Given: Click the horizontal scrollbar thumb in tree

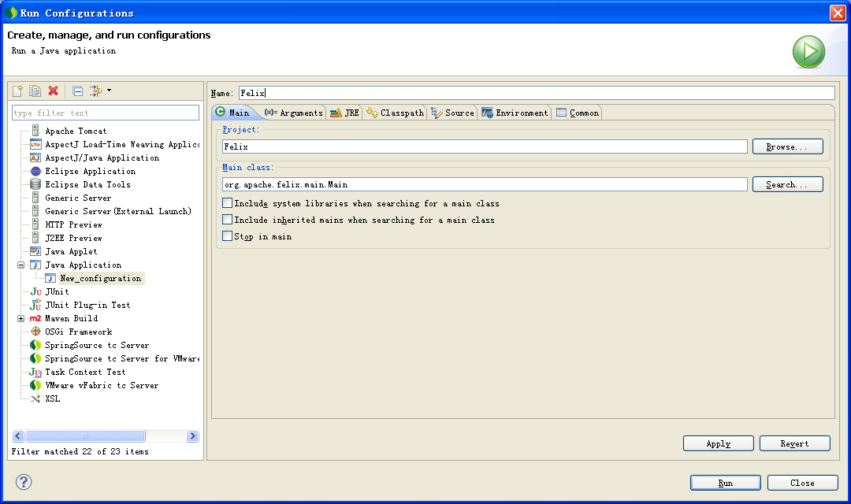Looking at the screenshot, I should (85, 435).
